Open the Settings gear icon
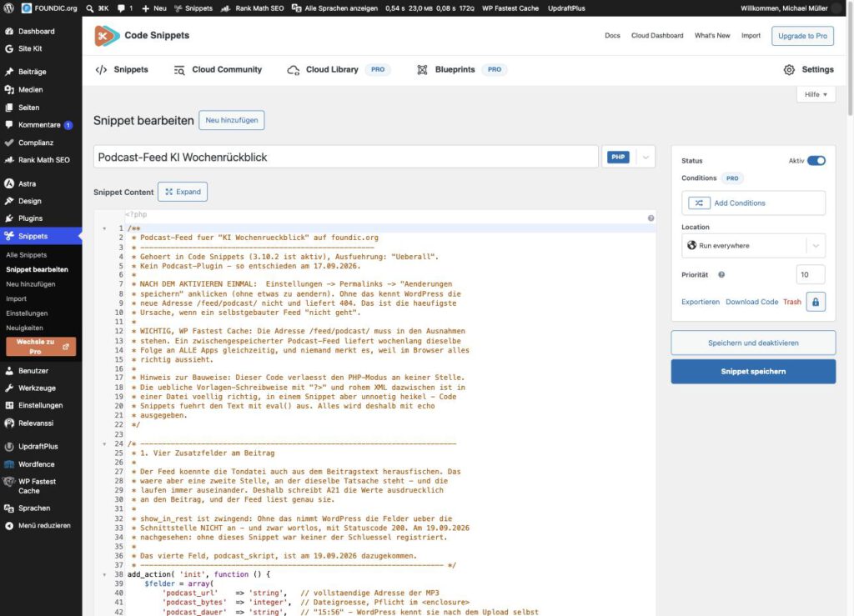The height and width of the screenshot is (616, 854). click(789, 70)
